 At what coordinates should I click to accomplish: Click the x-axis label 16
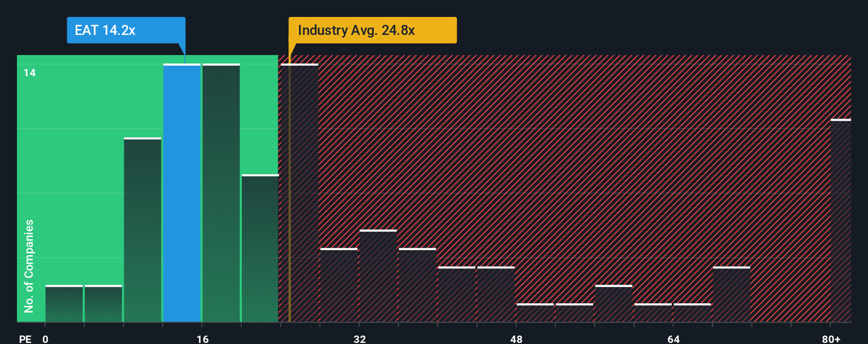pyautogui.click(x=203, y=339)
